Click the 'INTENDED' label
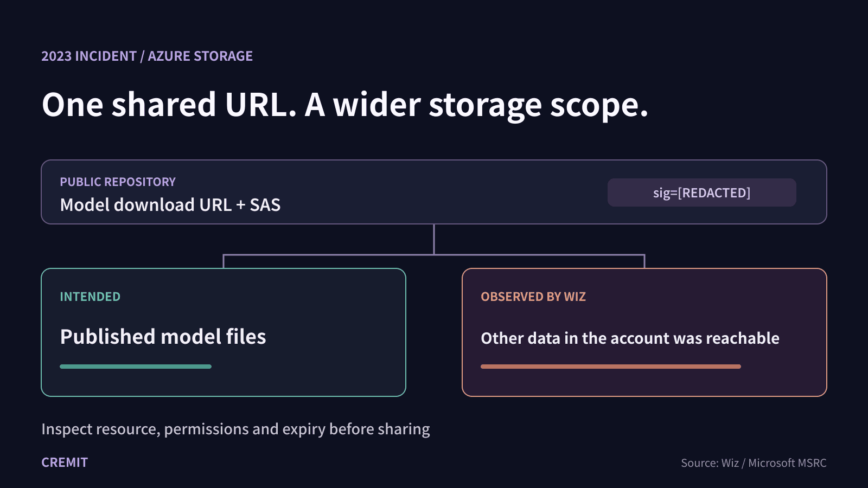 pos(90,297)
